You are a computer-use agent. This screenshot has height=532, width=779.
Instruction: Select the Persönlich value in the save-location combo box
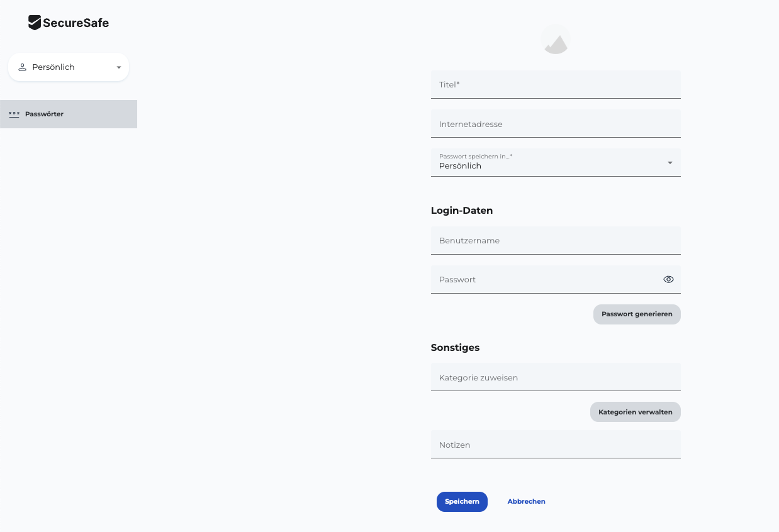[x=460, y=166]
